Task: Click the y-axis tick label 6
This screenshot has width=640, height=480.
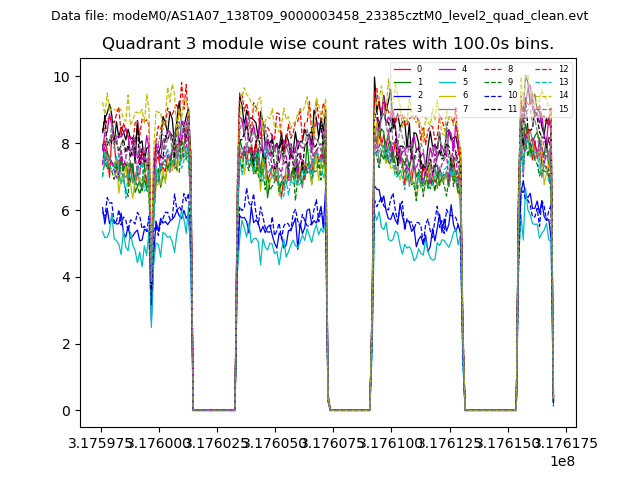Action: pyautogui.click(x=65, y=211)
